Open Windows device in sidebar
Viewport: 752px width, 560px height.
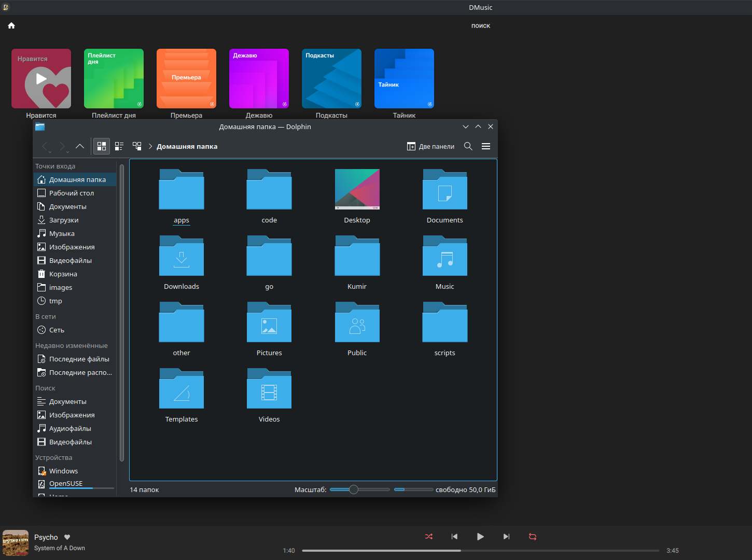pyautogui.click(x=75, y=471)
